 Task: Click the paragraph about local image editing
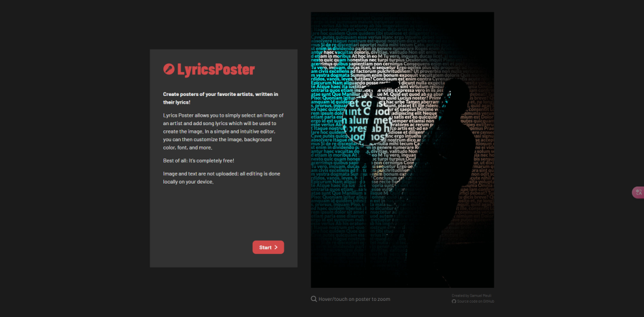pos(221,178)
